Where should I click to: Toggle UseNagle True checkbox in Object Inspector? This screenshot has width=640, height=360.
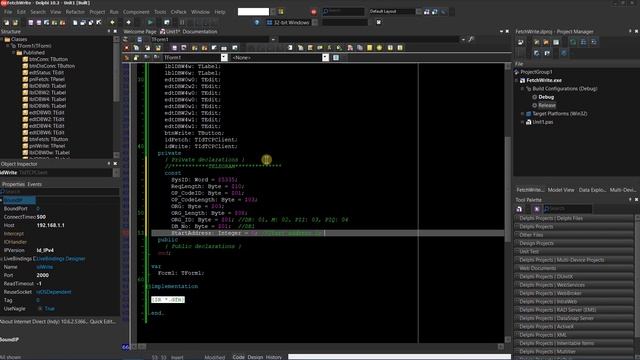pos(40,309)
